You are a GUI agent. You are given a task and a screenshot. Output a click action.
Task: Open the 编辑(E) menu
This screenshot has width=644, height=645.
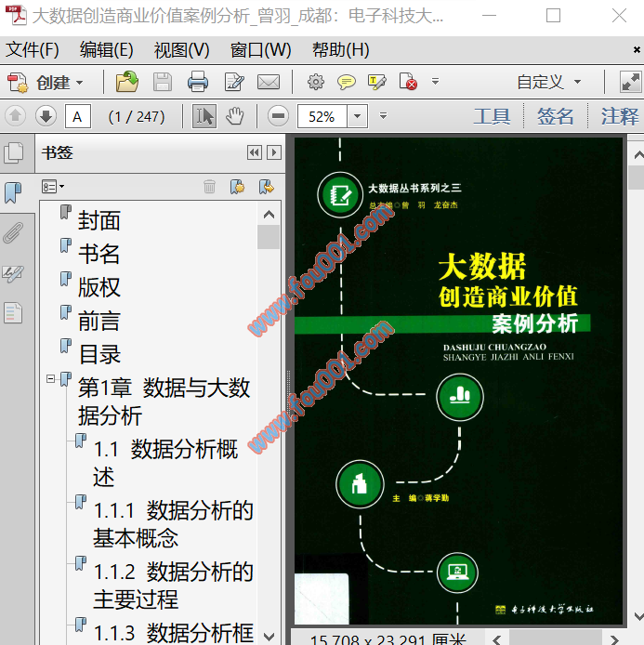[x=107, y=50]
